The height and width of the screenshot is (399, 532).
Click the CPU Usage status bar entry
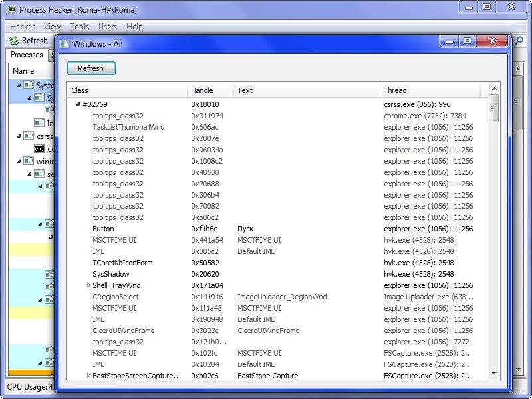[30, 387]
